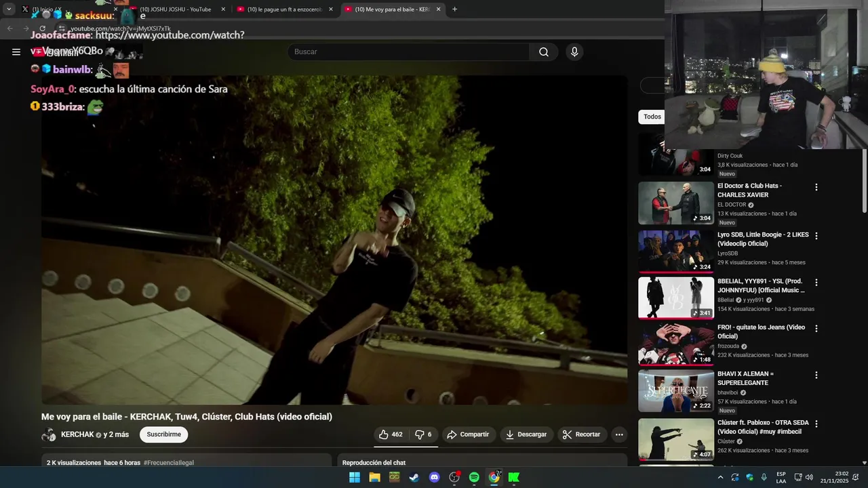Open options menu for Lyro SDB 2 LIKES video
Screen dimensions: 868x488
point(816,236)
